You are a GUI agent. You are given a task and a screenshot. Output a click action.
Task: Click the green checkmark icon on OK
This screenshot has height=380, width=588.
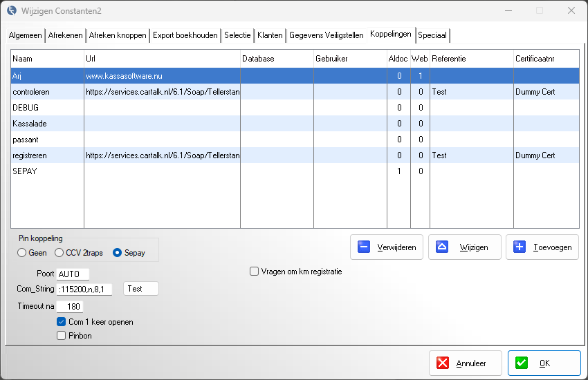(x=522, y=363)
